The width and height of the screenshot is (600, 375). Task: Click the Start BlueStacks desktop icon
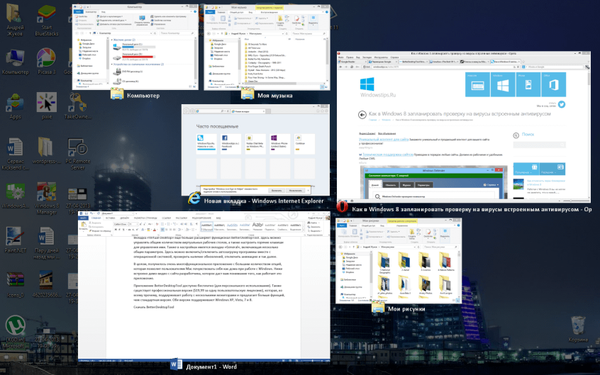click(47, 20)
